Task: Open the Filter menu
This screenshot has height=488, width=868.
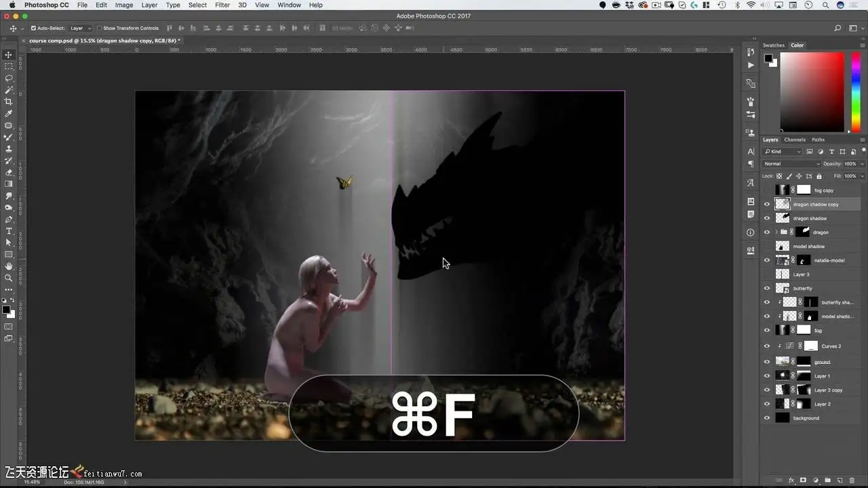Action: click(222, 5)
